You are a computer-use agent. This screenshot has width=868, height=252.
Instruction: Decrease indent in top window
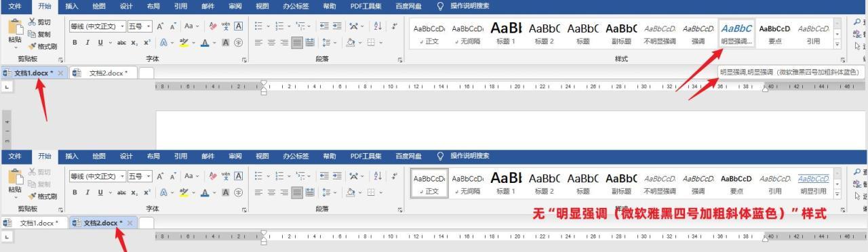(x=324, y=26)
